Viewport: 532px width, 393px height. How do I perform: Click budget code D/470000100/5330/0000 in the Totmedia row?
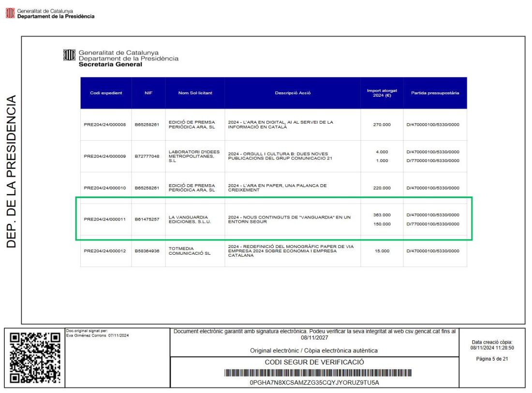(433, 251)
